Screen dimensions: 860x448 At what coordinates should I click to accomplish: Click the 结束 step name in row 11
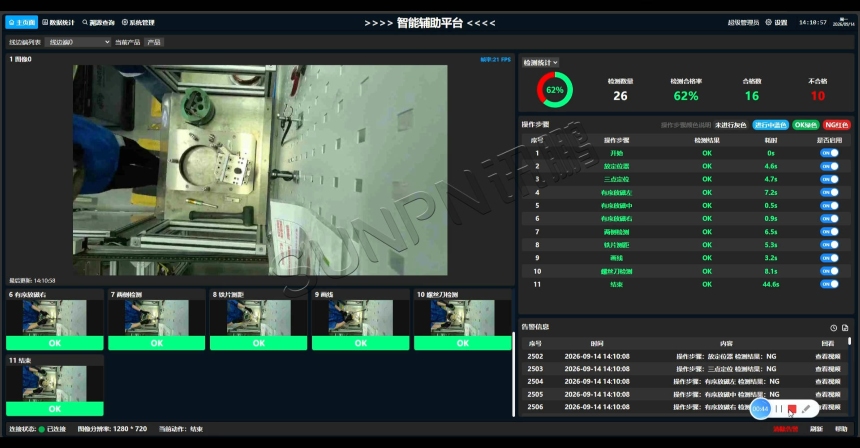point(616,284)
